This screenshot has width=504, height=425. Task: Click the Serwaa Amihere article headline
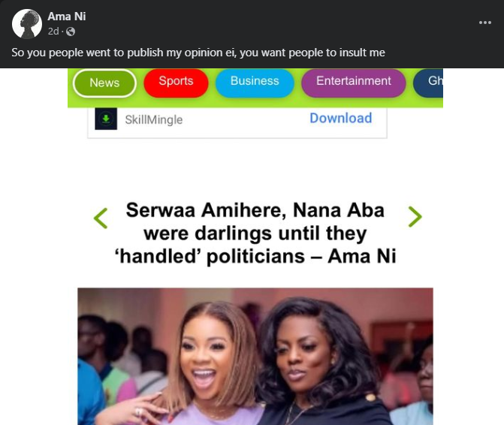click(255, 233)
